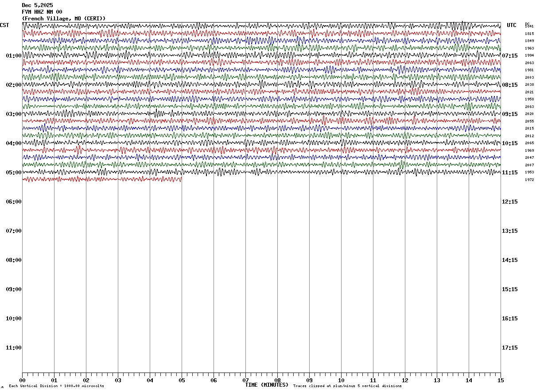Click the location '(French Village, MO (CERI))'
The image size is (536, 392).
pos(64,19)
